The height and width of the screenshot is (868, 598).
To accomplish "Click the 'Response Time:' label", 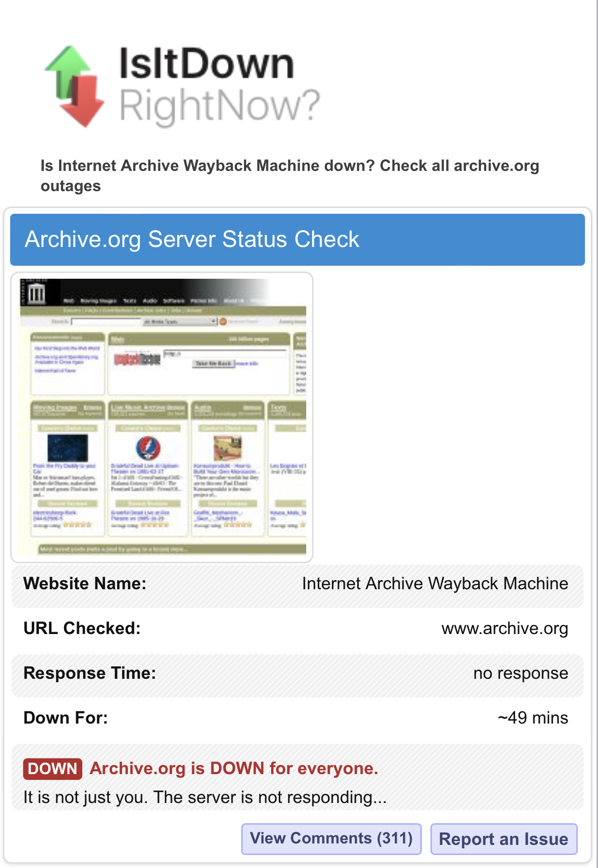I will click(x=90, y=673).
